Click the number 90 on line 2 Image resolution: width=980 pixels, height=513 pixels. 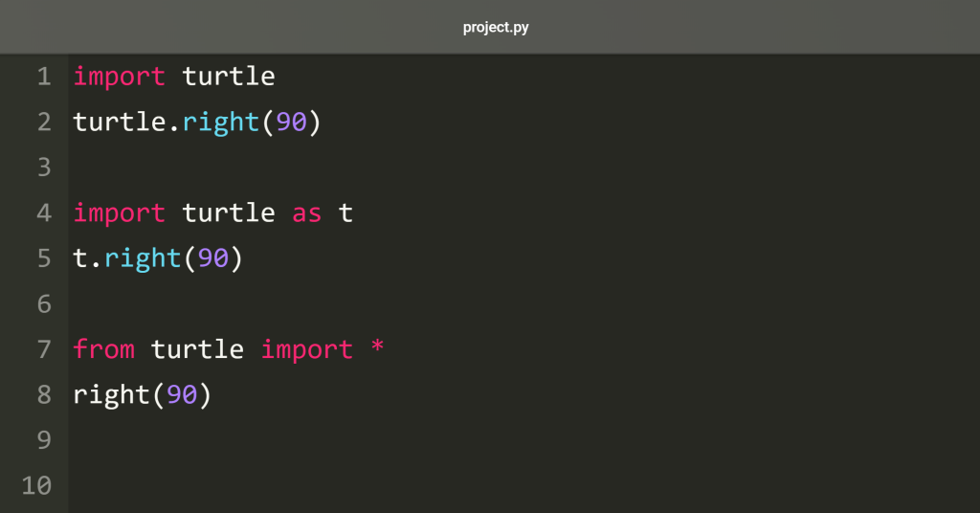tap(291, 122)
